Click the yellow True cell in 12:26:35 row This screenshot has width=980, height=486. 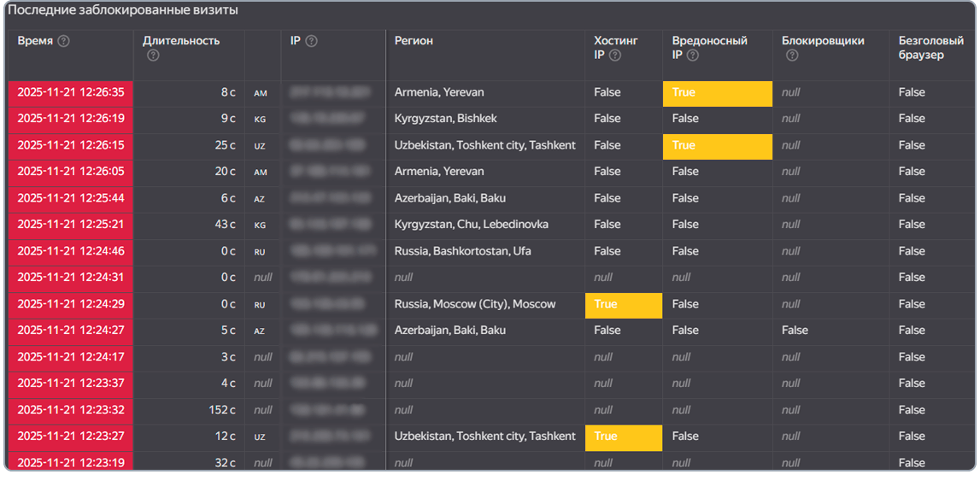[717, 93]
